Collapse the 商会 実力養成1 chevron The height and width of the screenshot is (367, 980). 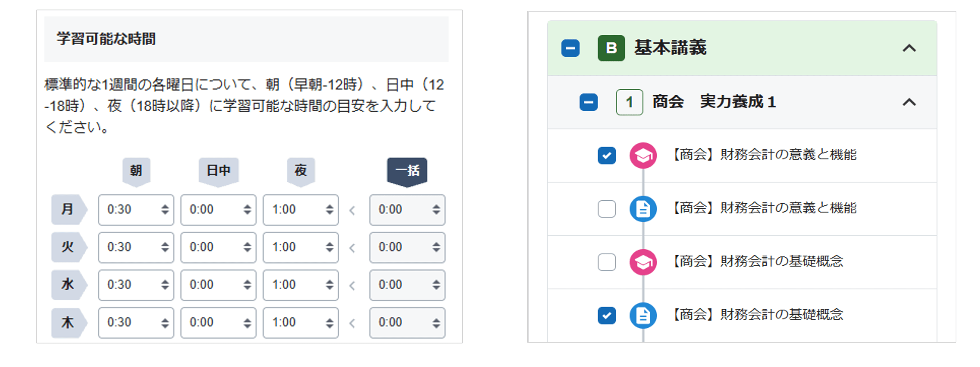[909, 102]
